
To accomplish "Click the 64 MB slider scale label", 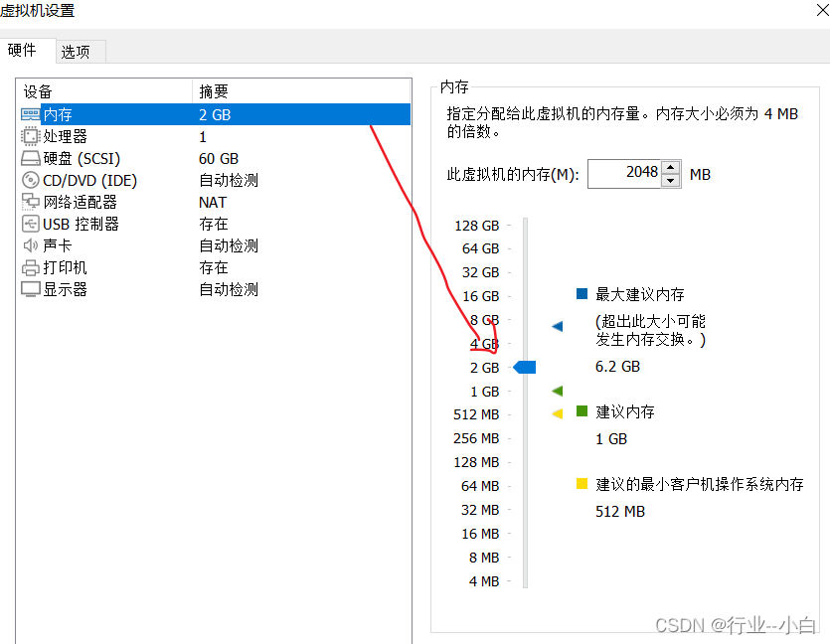I will pos(479,486).
